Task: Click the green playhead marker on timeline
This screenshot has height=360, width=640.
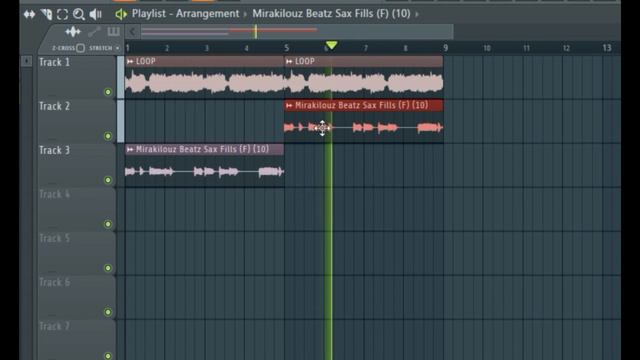Action: [331, 45]
